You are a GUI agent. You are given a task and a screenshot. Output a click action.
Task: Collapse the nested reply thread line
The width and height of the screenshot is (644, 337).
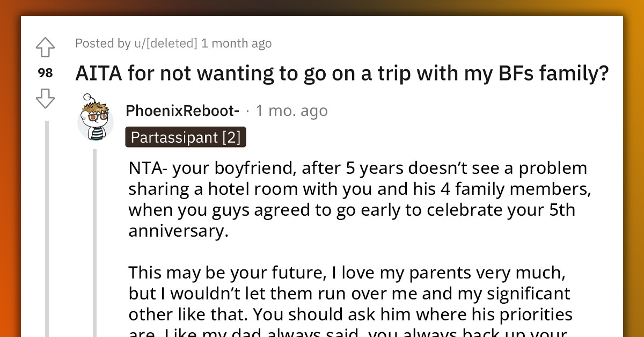96,241
